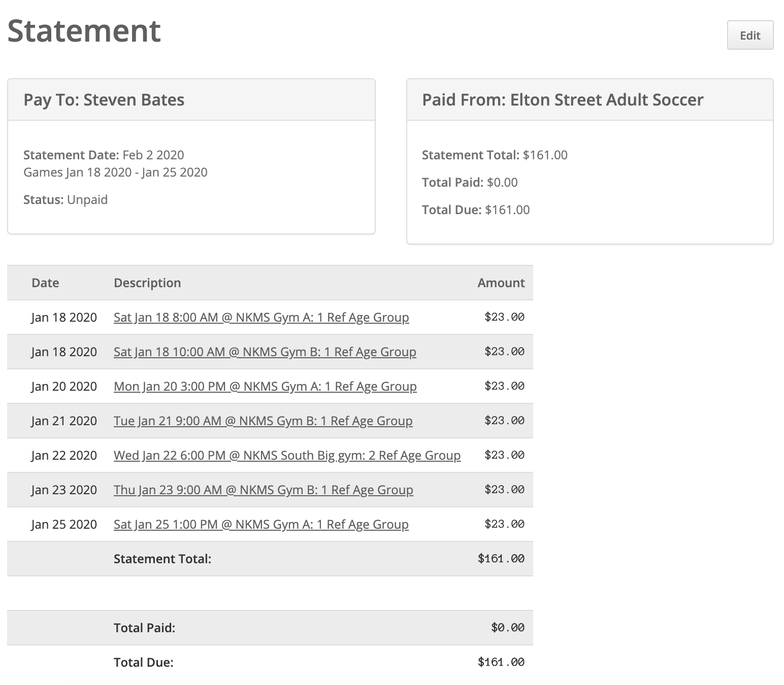
Task: Click the Jan 22 2020 date cell
Action: pyautogui.click(x=64, y=455)
